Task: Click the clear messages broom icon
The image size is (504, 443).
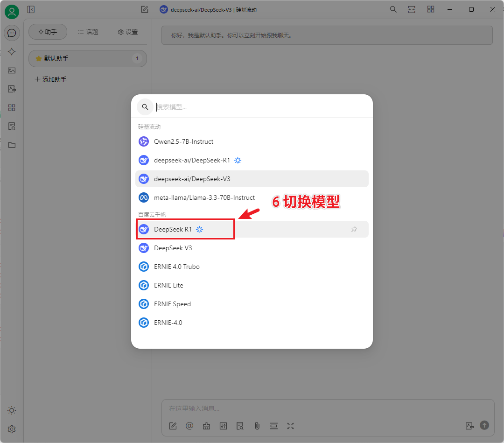Action: pyautogui.click(x=206, y=426)
